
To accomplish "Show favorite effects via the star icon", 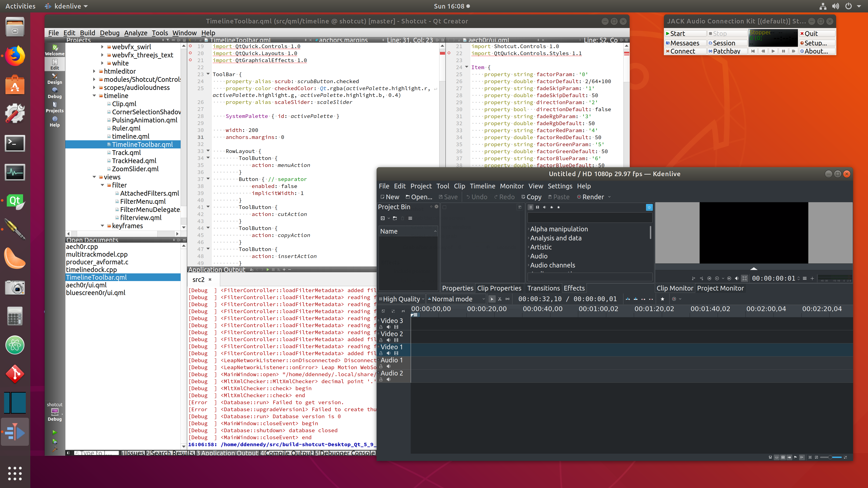I will point(558,207).
